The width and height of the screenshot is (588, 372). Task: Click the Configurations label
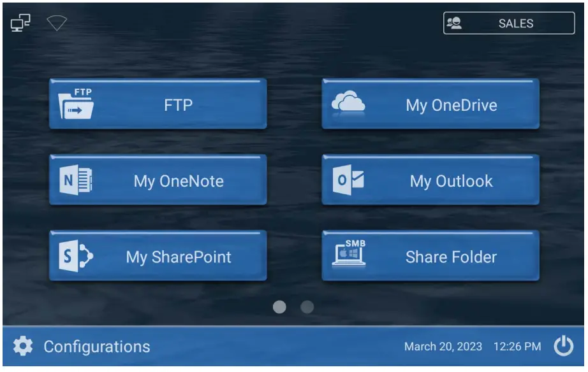[97, 347]
